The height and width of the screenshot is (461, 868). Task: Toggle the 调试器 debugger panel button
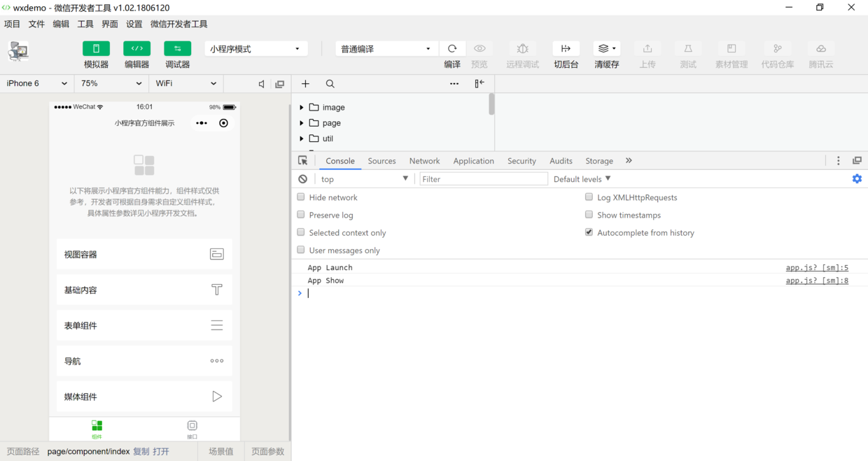(x=177, y=48)
